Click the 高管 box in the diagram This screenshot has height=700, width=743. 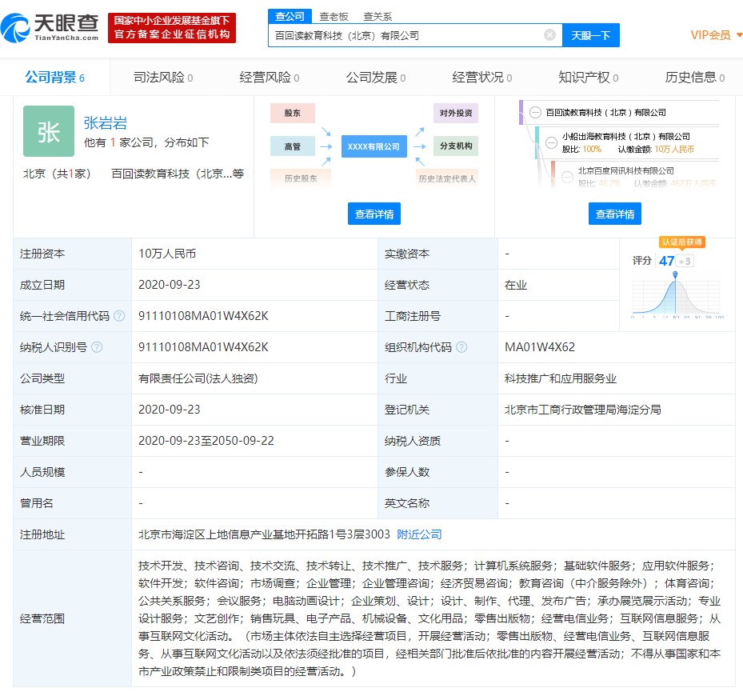click(x=293, y=146)
